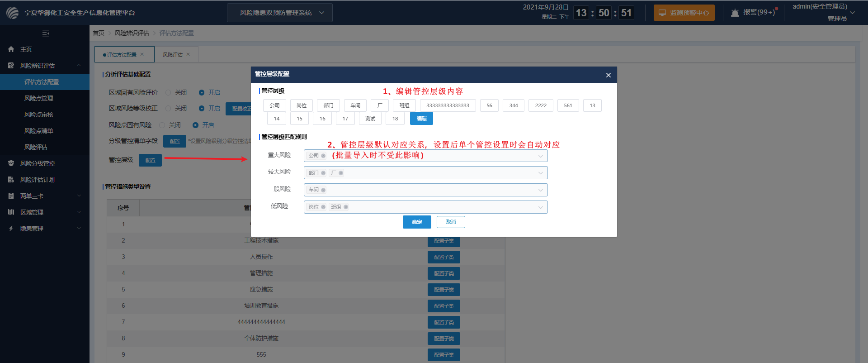Click the clipboard icon for 两单三卡
868x363 pixels.
pyautogui.click(x=11, y=196)
